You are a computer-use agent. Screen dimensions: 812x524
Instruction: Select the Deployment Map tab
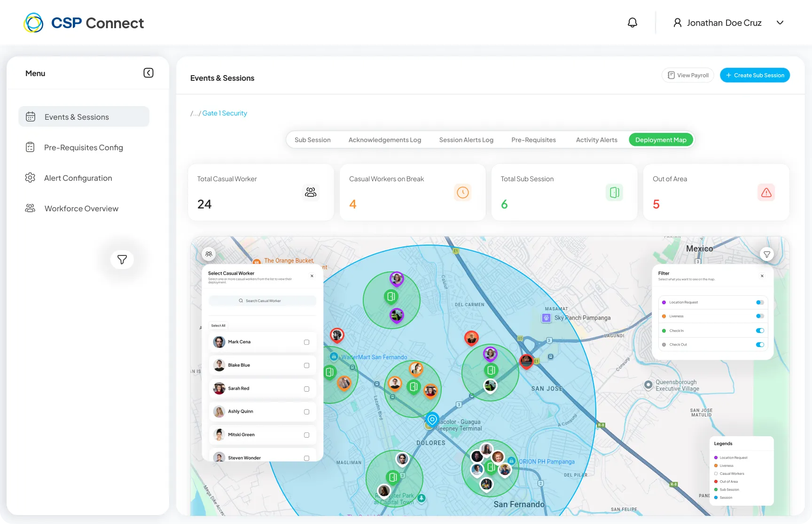pos(661,140)
